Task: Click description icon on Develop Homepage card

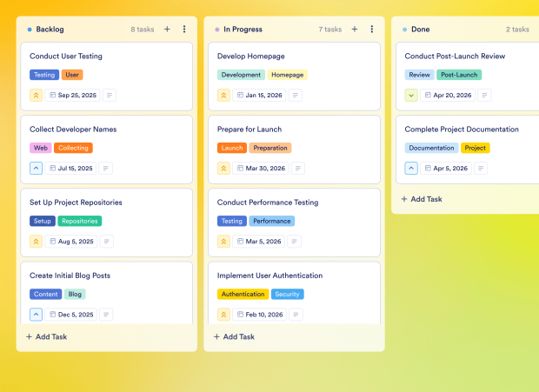Action: pyautogui.click(x=296, y=95)
